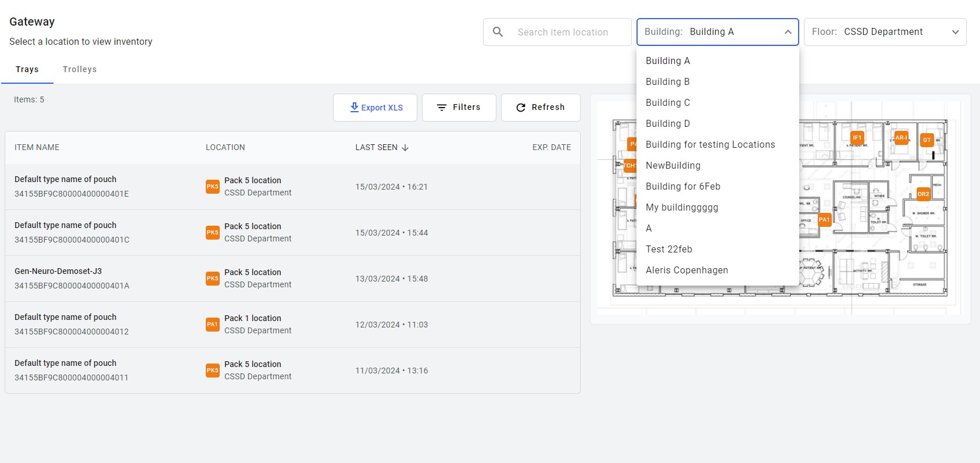Screen dimensions: 980x463
Task: Click the Refresh button
Action: 541,108
